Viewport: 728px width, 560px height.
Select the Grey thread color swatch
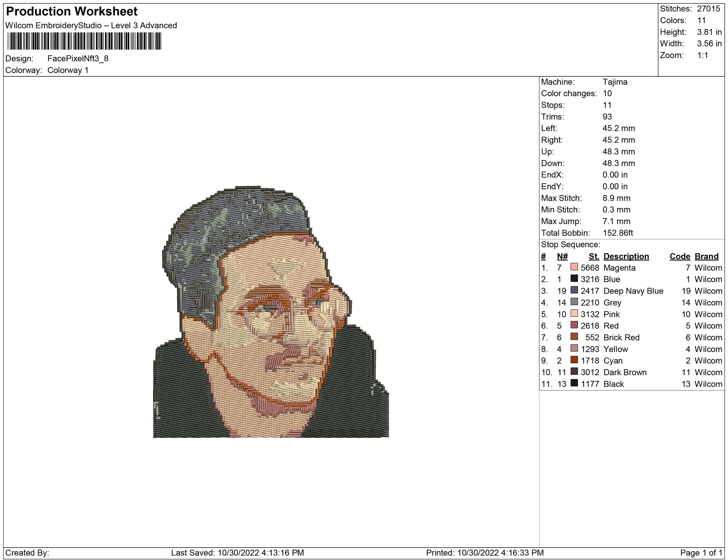coord(574,302)
